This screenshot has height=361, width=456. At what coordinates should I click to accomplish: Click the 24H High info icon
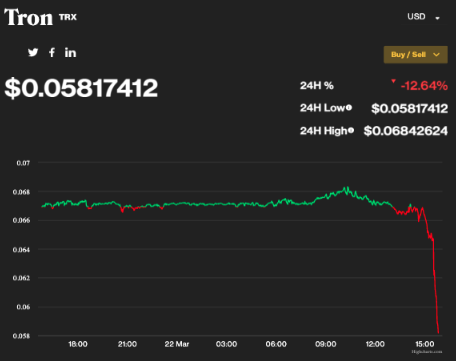(x=351, y=131)
